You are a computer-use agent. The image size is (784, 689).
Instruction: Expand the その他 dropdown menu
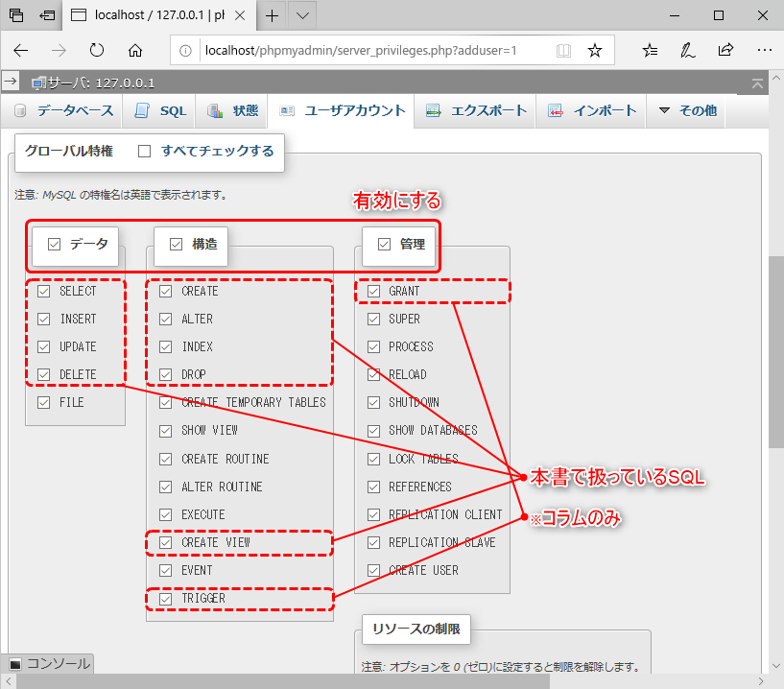(687, 110)
